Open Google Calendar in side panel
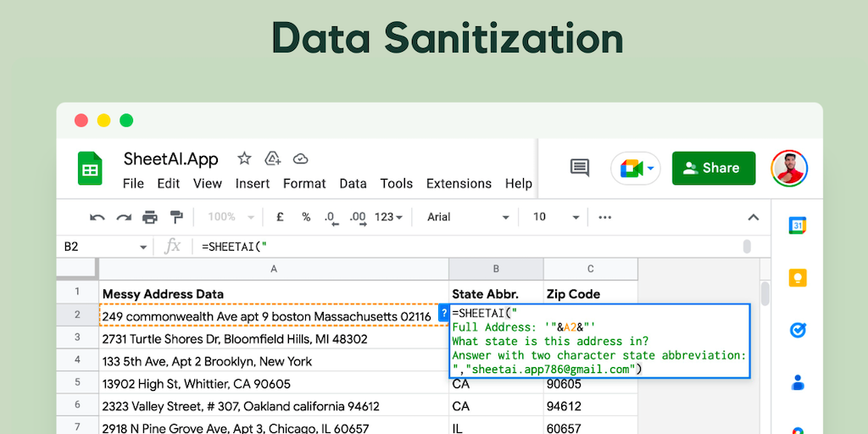This screenshot has width=868, height=434. tap(797, 225)
